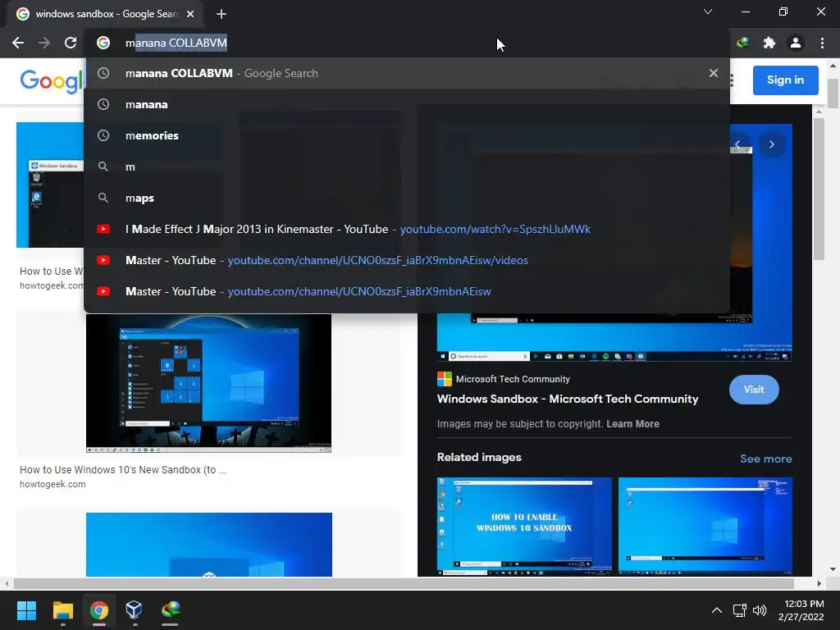Remove the manana COLLABVM suggestion with X
Image resolution: width=840 pixels, height=630 pixels.
713,73
